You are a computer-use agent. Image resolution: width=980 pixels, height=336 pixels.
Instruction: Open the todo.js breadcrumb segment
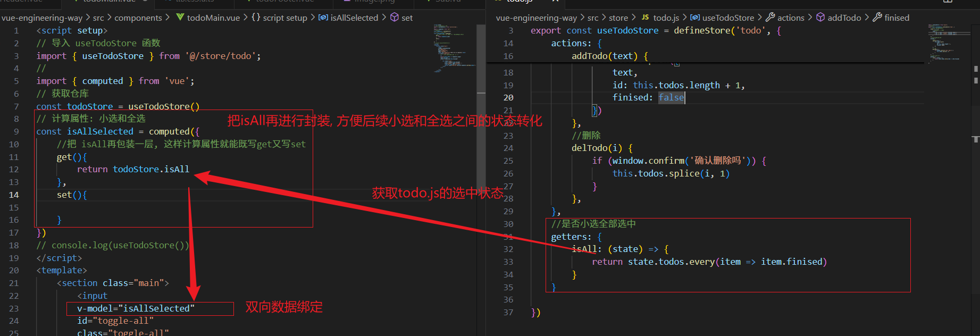pos(666,18)
